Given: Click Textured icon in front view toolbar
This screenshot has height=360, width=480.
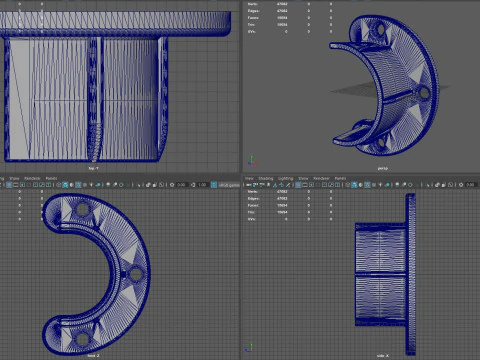Looking at the screenshot, I should 85,185.
